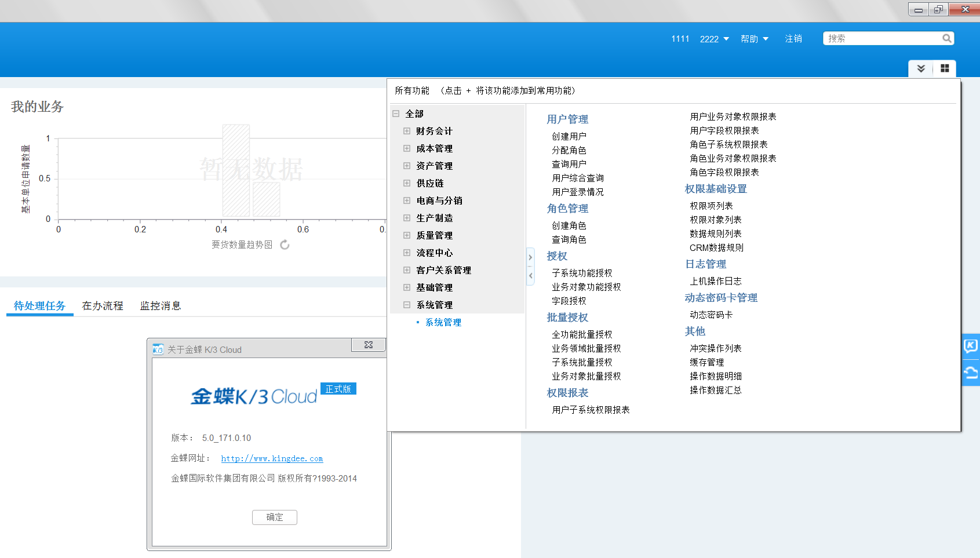The height and width of the screenshot is (558, 980).
Task: Open the 2222 user dropdown
Action: [x=714, y=39]
